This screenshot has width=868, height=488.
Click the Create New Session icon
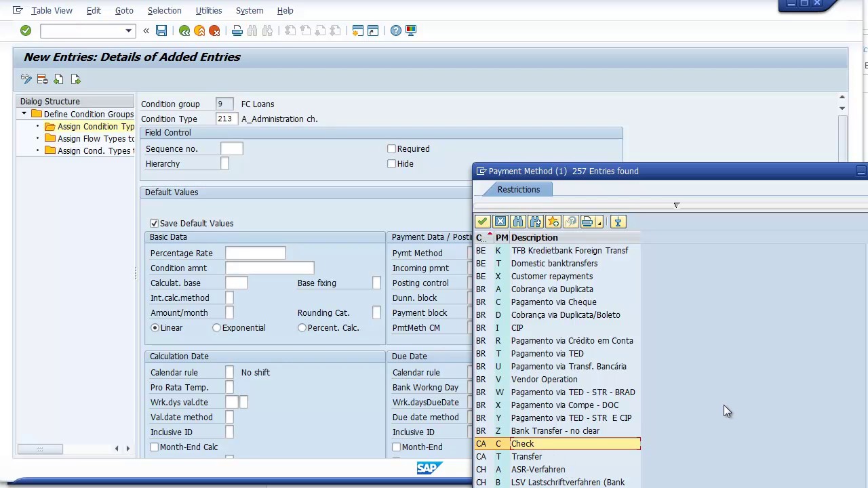click(x=358, y=30)
